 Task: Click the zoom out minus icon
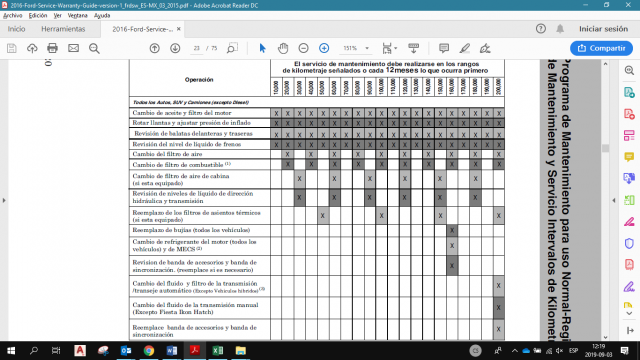[303, 48]
